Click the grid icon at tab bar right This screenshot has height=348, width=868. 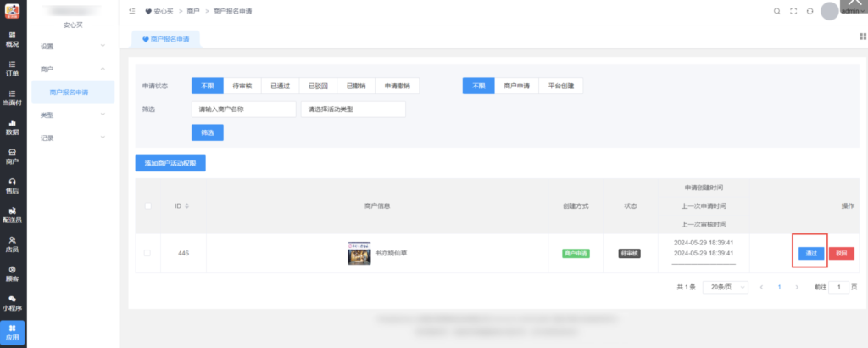point(862,36)
